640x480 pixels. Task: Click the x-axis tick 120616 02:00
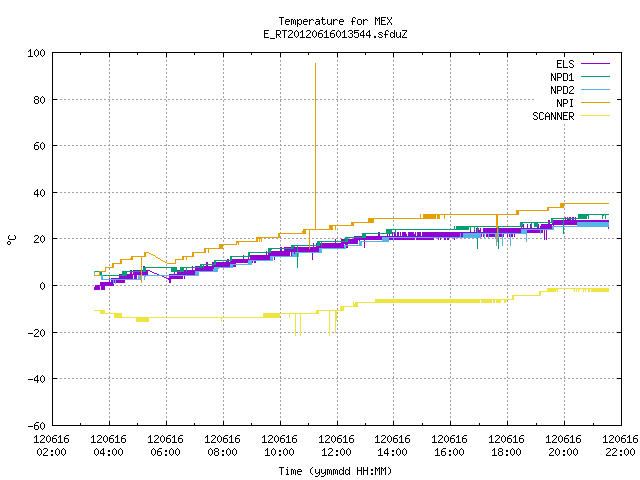[51, 446]
